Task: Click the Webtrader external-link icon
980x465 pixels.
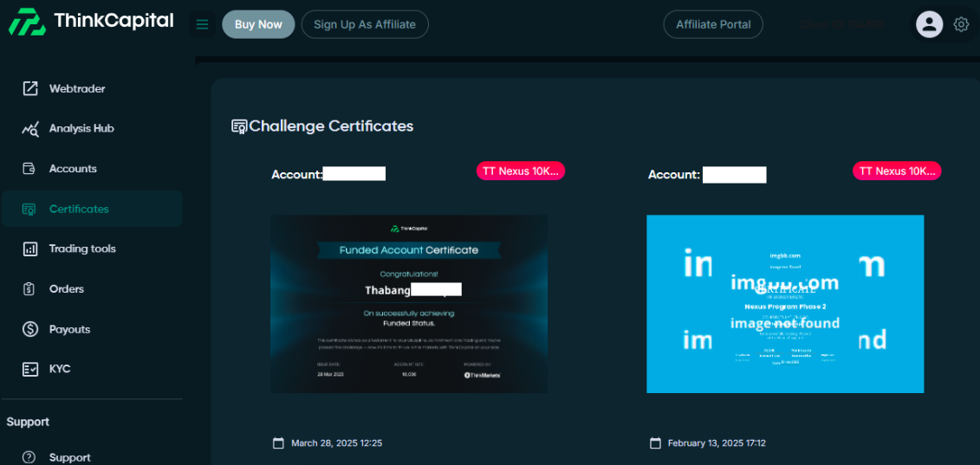Action: 30,88
